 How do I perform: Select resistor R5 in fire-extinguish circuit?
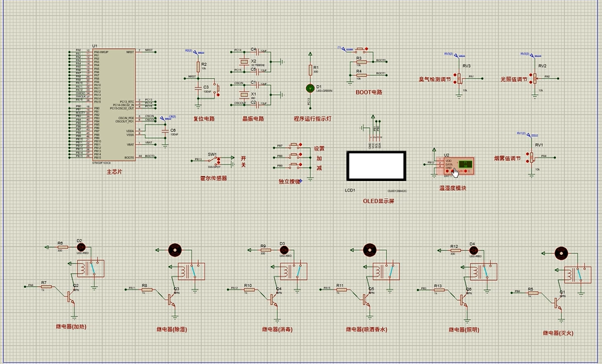coord(533,293)
